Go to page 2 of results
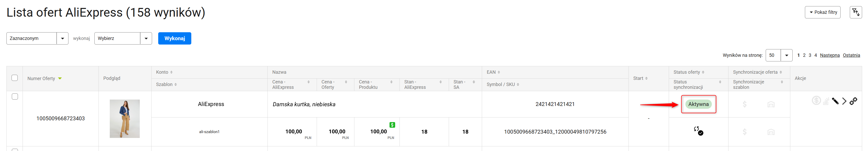The image size is (868, 151). (804, 55)
